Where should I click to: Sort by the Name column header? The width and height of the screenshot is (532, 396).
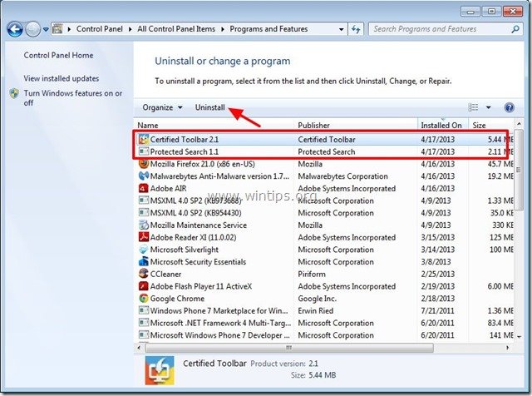click(148, 126)
